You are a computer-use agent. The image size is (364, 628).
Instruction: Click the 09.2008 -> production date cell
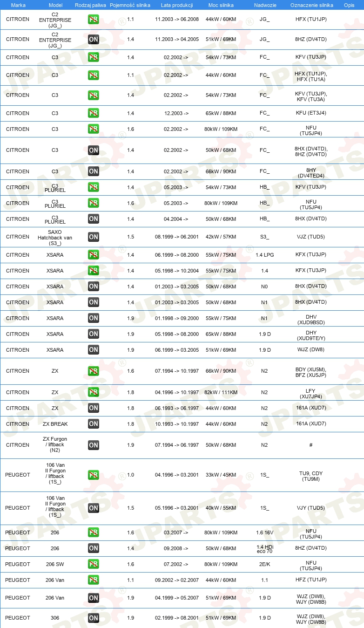[176, 548]
